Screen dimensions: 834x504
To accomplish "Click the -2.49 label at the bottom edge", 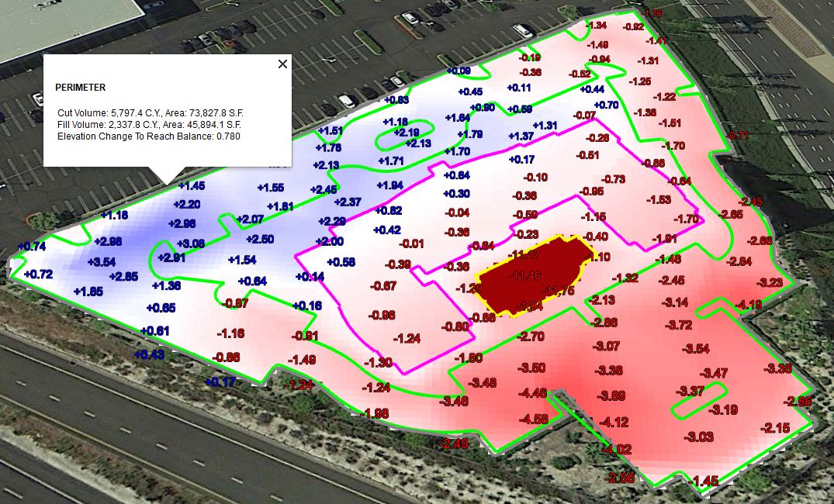I will point(455,444).
